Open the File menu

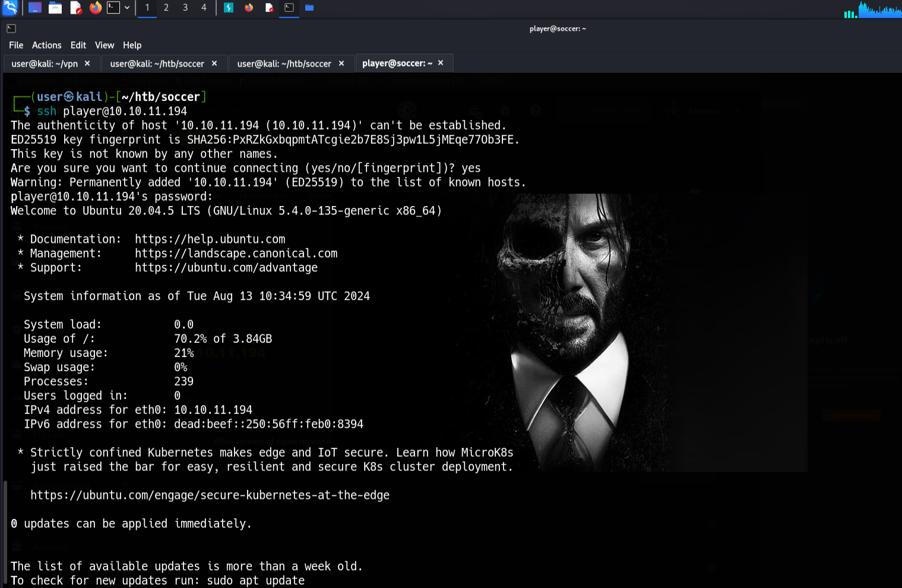(x=16, y=45)
